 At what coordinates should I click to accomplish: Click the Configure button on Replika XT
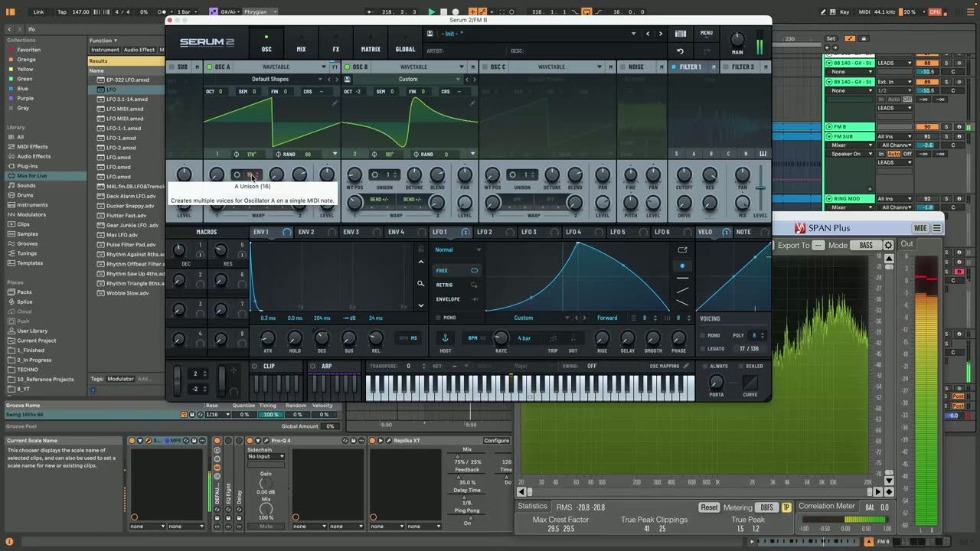pos(496,441)
